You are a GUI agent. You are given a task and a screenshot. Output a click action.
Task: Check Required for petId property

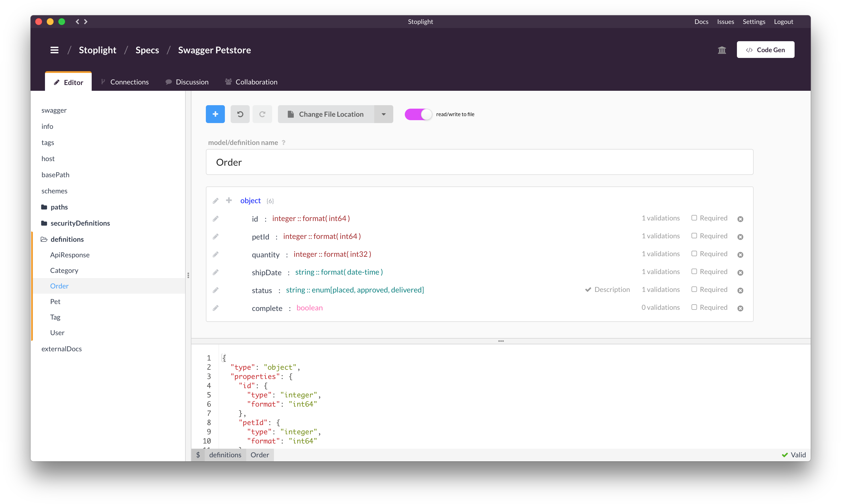(694, 236)
